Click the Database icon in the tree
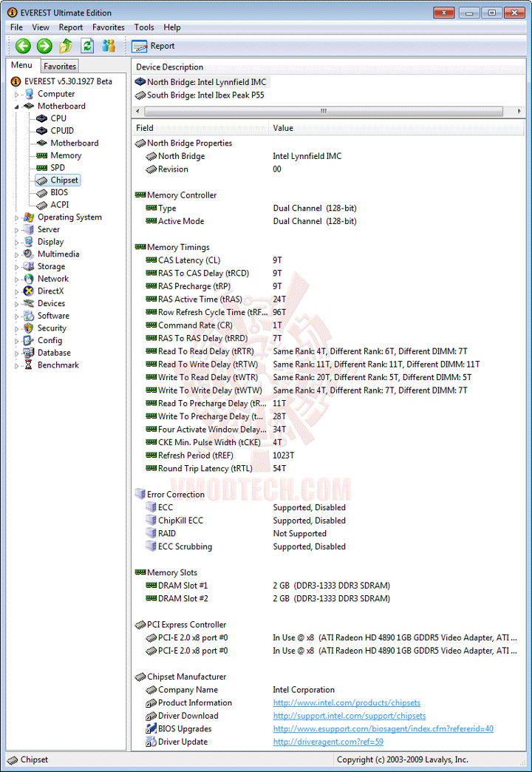 tap(29, 353)
